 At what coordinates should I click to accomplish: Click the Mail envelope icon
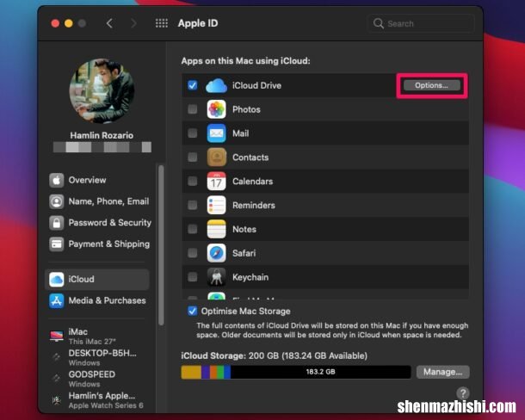coord(216,133)
